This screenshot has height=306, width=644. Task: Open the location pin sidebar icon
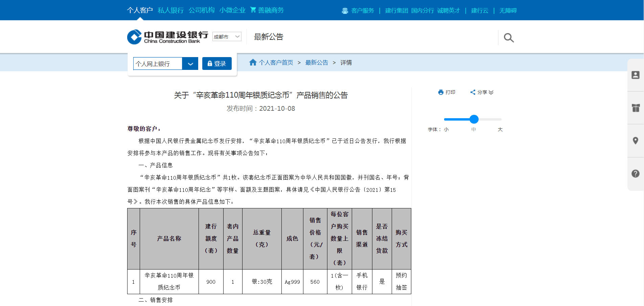tap(636, 141)
